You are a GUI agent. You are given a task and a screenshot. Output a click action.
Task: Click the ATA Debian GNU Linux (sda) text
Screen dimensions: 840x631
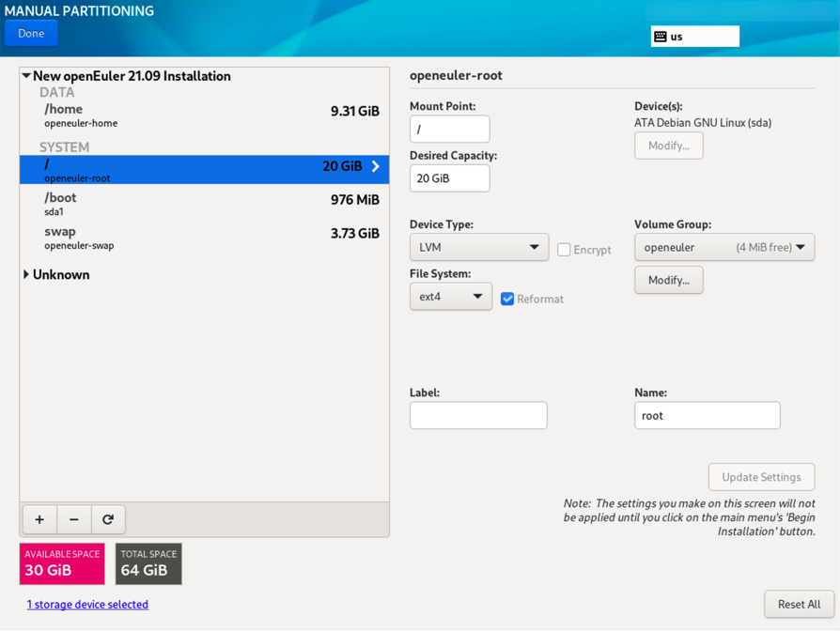[x=703, y=123]
